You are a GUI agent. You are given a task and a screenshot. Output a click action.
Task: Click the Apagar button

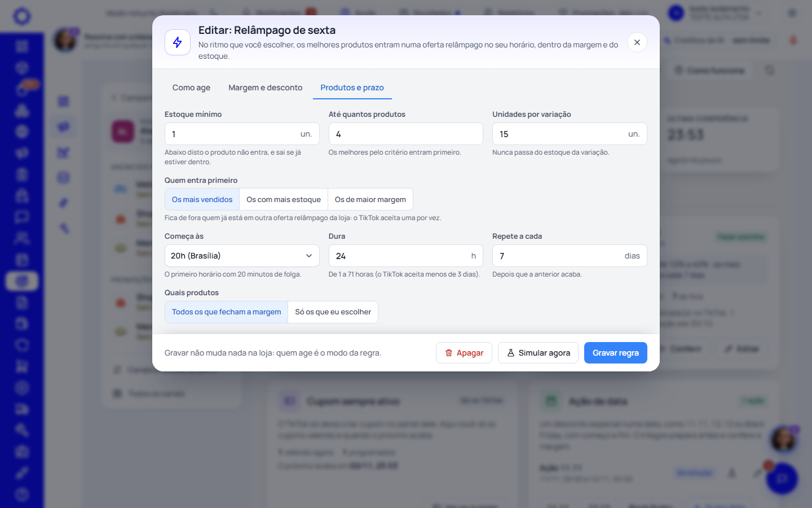(464, 353)
